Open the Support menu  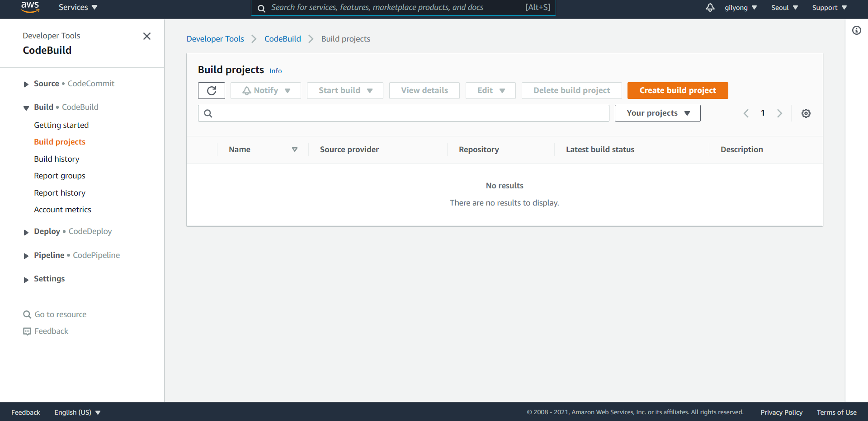(x=829, y=8)
